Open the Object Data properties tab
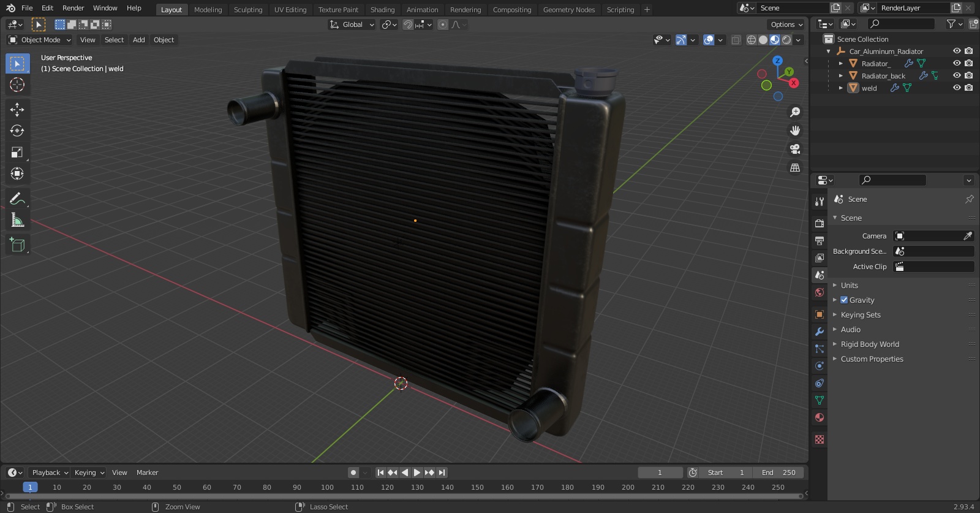The width and height of the screenshot is (980, 513). pyautogui.click(x=820, y=400)
